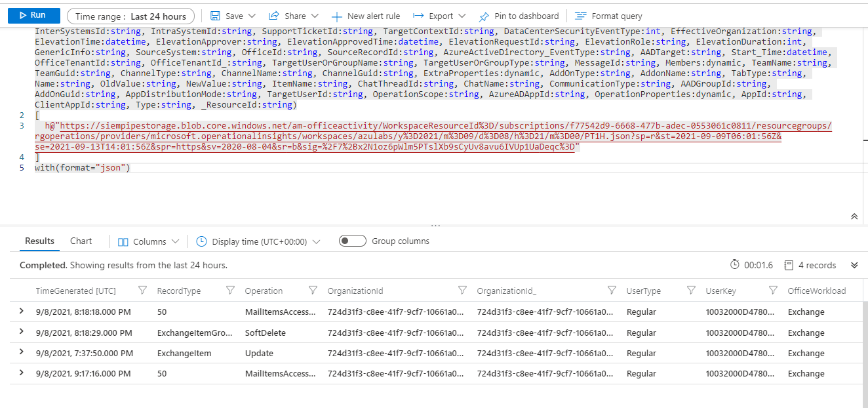This screenshot has height=408, width=868.
Task: Click the Save floppy disk icon
Action: [x=215, y=16]
